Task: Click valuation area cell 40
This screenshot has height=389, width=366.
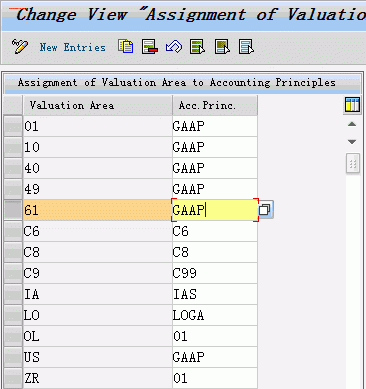Action: 97,168
